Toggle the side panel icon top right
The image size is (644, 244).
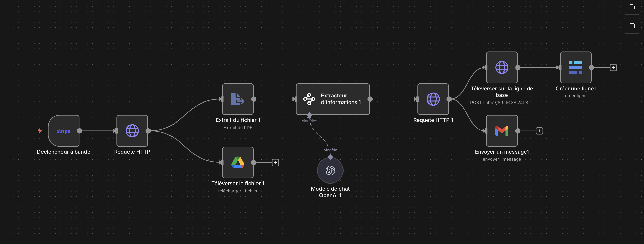point(632,26)
